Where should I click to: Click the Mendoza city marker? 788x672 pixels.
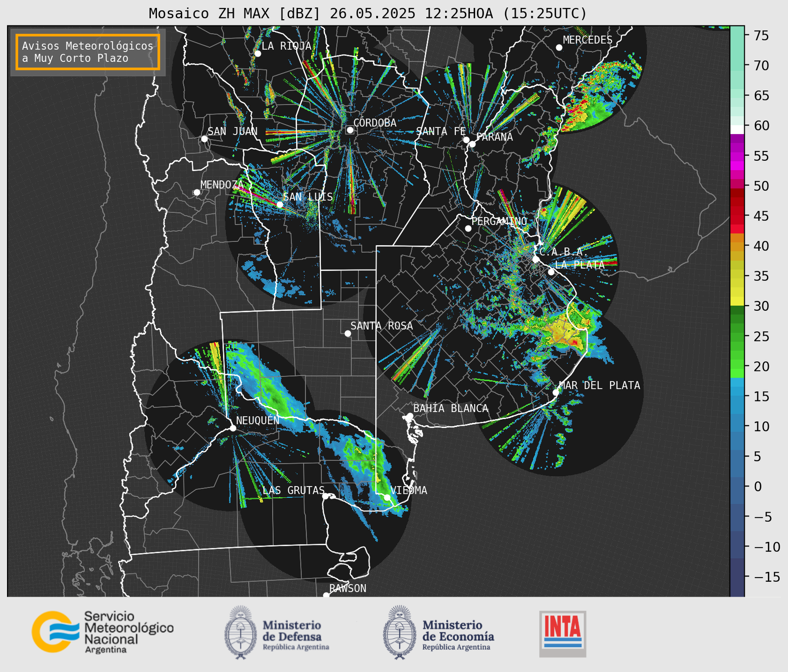tap(197, 193)
